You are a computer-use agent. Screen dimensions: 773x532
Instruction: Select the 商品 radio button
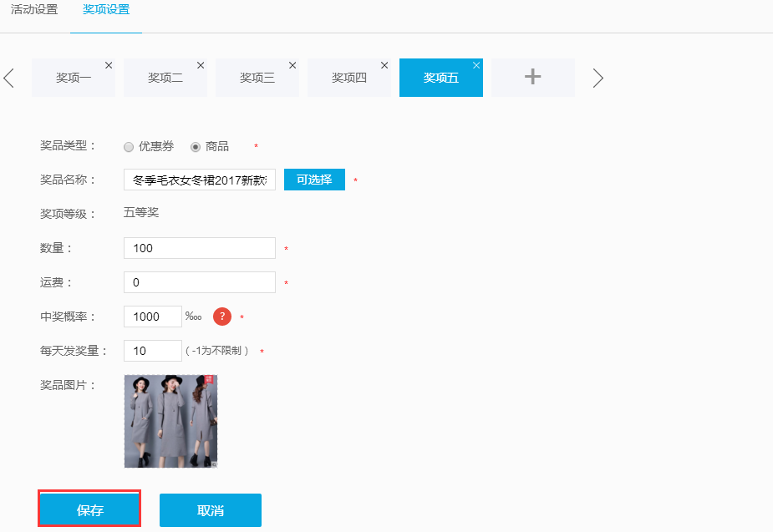point(196,147)
